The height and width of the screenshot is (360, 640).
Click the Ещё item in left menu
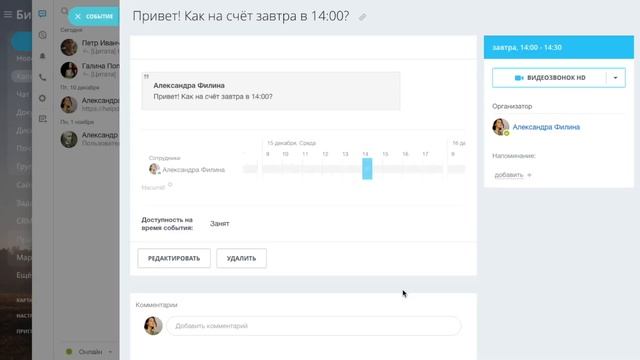24,275
